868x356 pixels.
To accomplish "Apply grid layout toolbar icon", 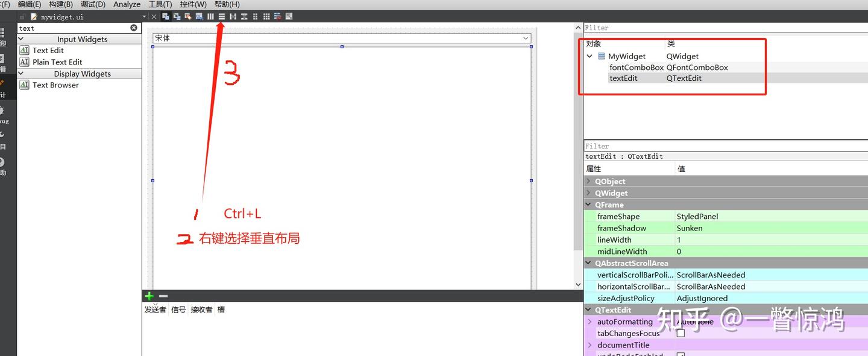I will pos(266,16).
